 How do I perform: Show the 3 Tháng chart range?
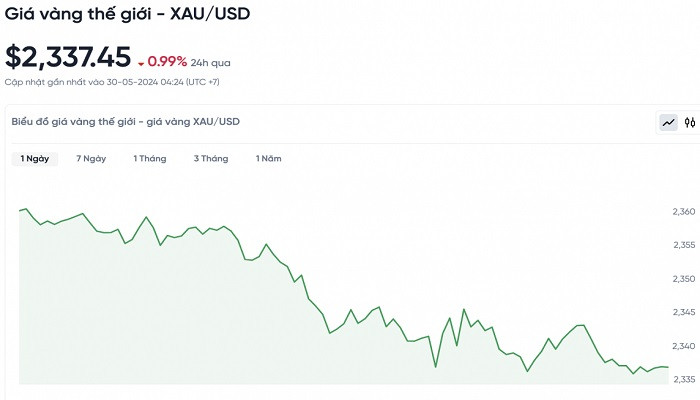tap(211, 159)
